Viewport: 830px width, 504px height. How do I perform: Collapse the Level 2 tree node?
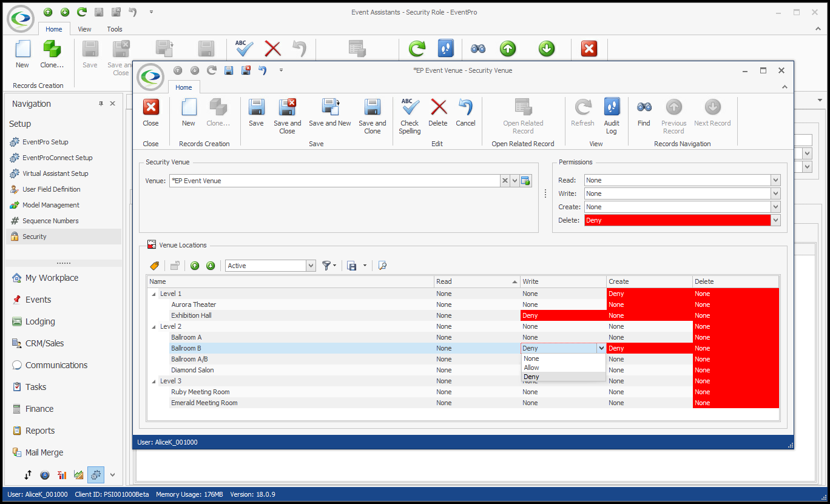[152, 326]
